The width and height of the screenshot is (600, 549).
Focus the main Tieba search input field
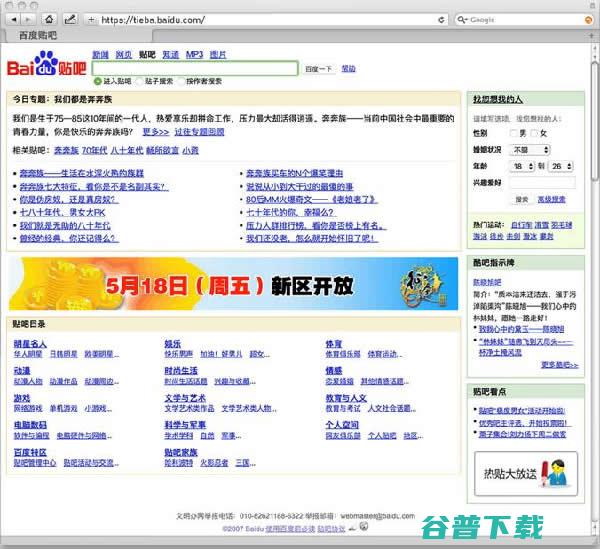195,68
